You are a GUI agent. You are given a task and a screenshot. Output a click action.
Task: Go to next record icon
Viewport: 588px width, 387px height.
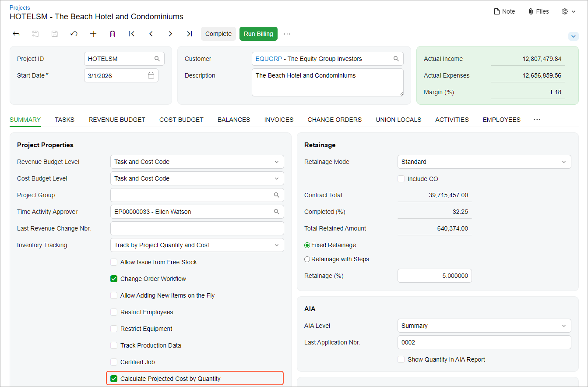[x=170, y=34]
